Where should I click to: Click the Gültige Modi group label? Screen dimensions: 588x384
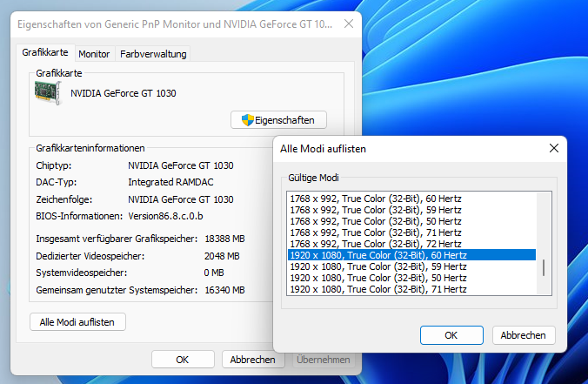[x=313, y=178]
